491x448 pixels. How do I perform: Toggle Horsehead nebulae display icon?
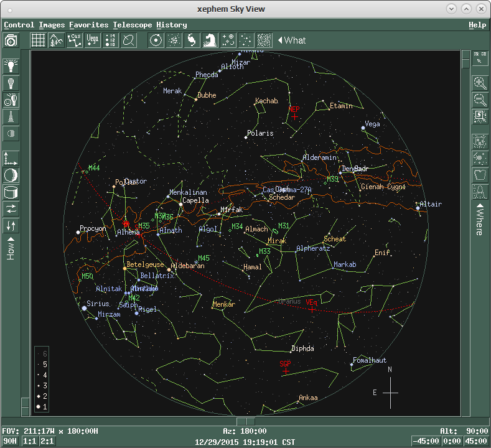210,40
